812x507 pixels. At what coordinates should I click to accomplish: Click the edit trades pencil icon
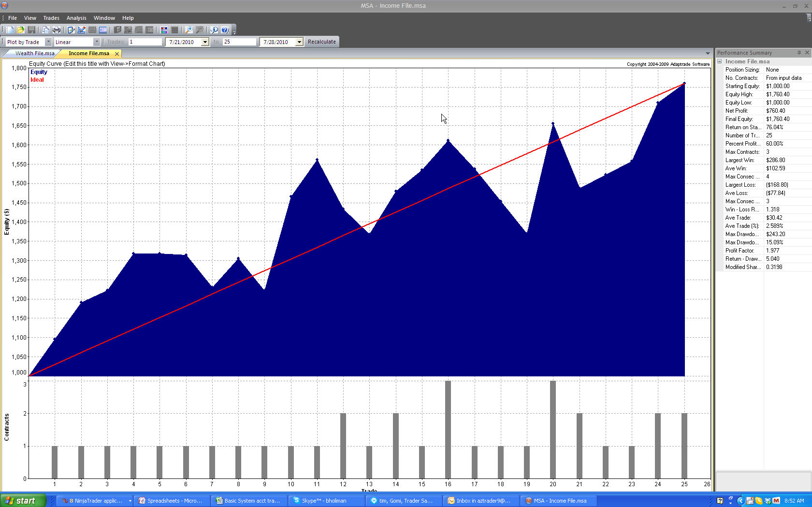71,30
